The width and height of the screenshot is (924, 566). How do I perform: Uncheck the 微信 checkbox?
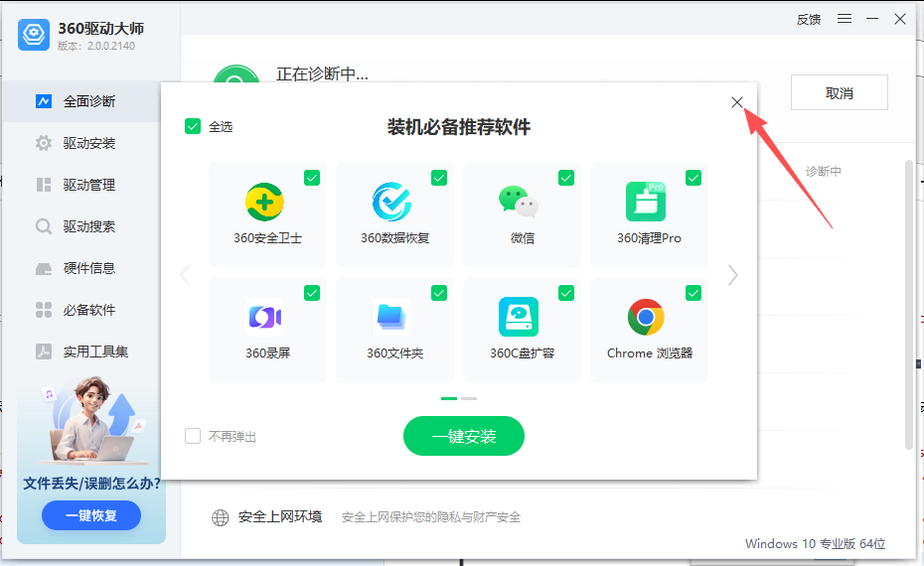coord(566,178)
